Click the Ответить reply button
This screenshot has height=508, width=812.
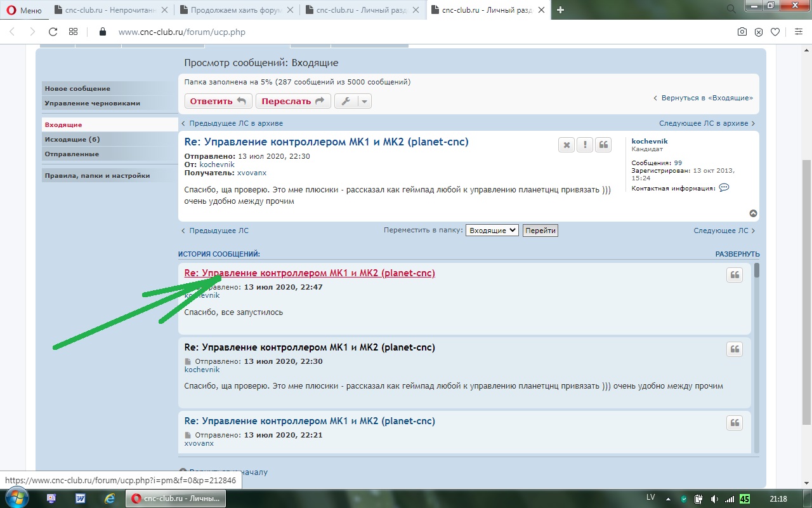click(x=218, y=101)
